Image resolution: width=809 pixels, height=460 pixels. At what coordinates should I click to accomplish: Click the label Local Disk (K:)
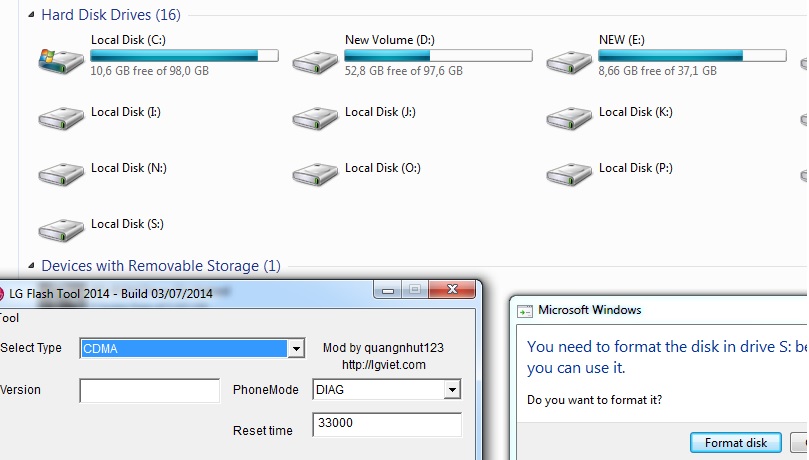click(636, 112)
